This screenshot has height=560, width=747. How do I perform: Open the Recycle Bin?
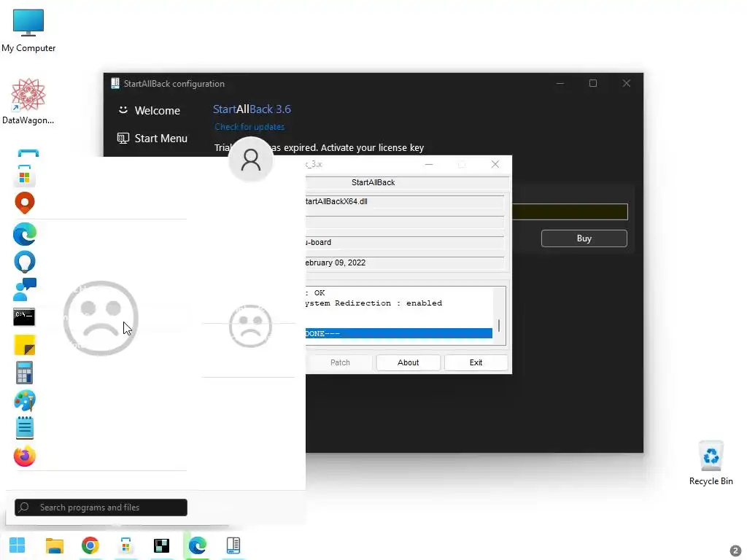point(711,462)
